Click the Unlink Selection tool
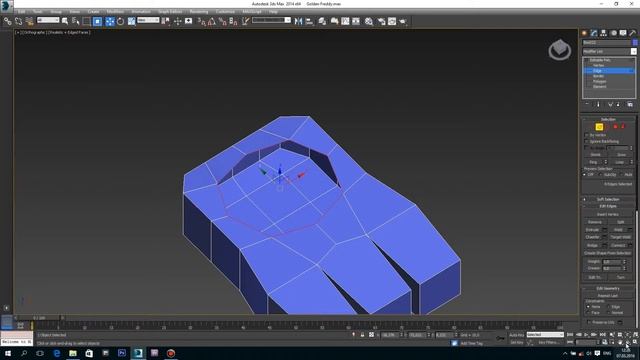Viewport: 640px width, 360px height. click(18, 21)
